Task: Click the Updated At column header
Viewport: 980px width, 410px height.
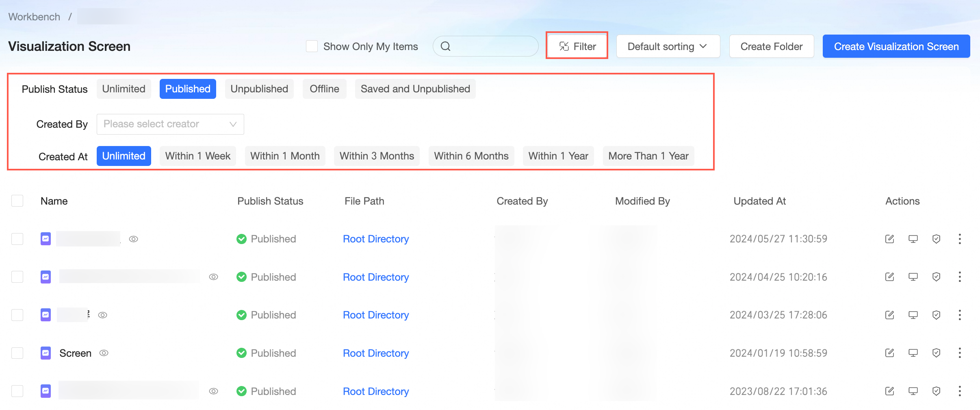Action: coord(760,201)
